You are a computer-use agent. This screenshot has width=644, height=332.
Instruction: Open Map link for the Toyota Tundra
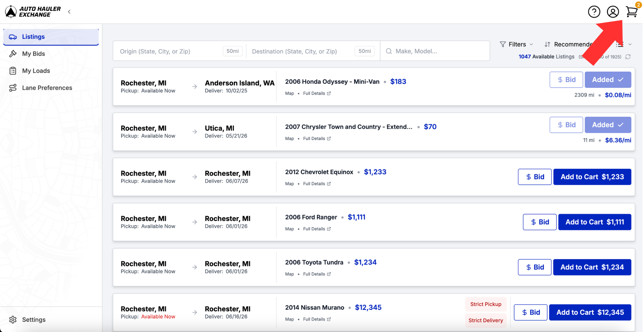click(289, 274)
